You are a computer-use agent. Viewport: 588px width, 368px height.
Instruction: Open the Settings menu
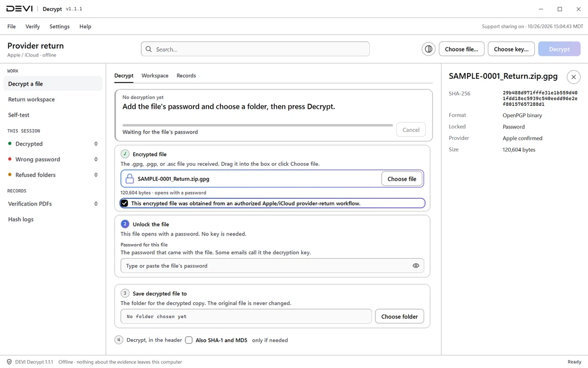(59, 26)
